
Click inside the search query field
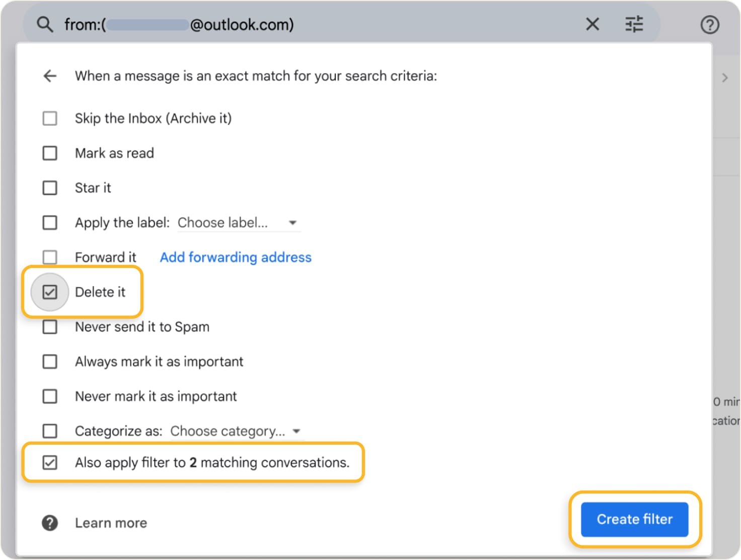click(352, 24)
